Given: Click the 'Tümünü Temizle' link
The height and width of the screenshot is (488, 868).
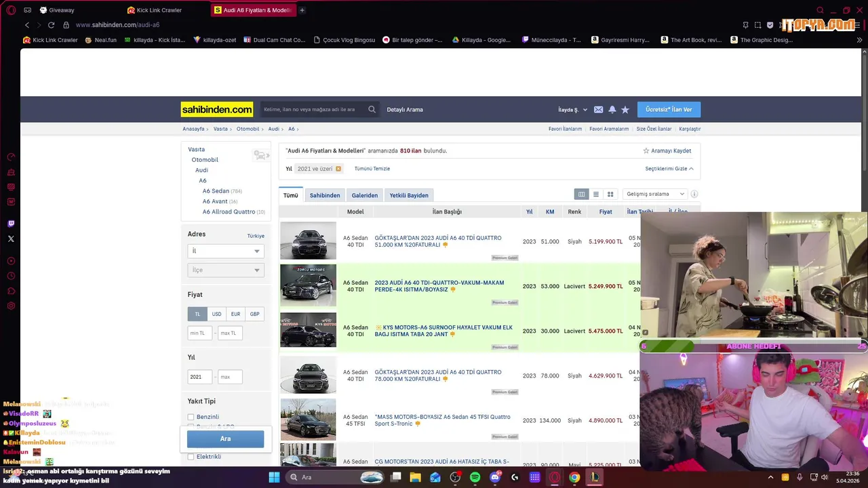Looking at the screenshot, I should tap(372, 169).
